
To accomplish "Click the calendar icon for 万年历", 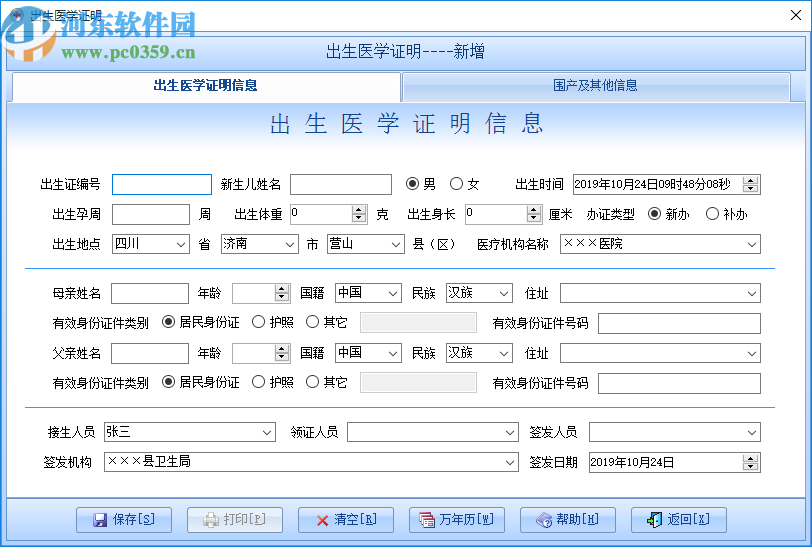I will point(427,520).
